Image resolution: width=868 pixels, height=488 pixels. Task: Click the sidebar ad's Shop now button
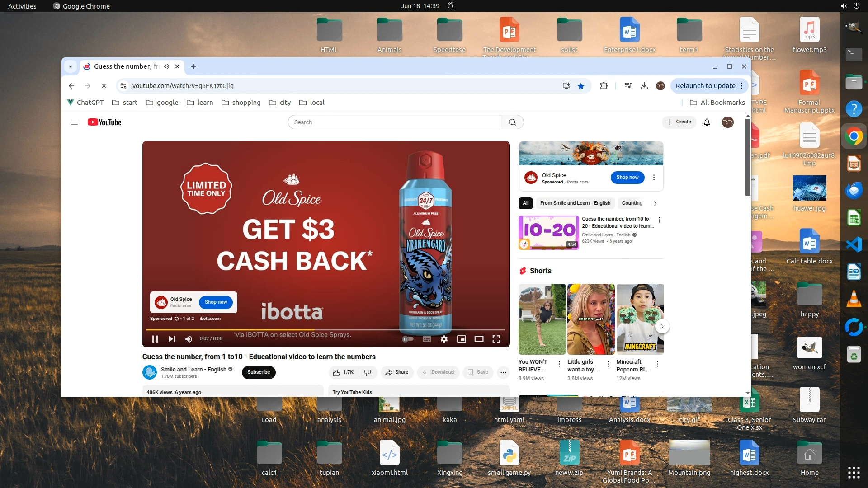tap(627, 178)
